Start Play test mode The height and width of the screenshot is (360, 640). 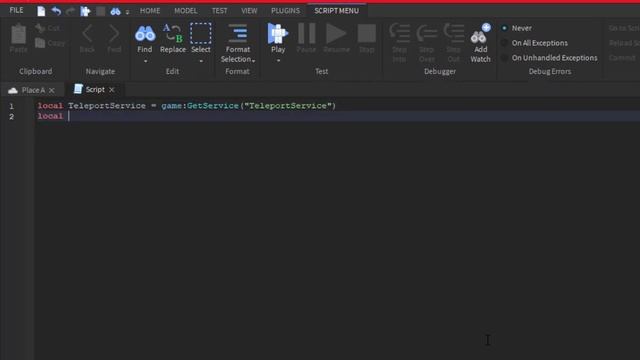(x=278, y=38)
